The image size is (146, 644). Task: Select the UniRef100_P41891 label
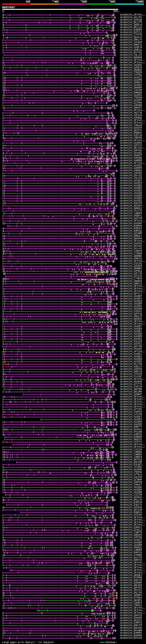pyautogui.click(x=131, y=349)
